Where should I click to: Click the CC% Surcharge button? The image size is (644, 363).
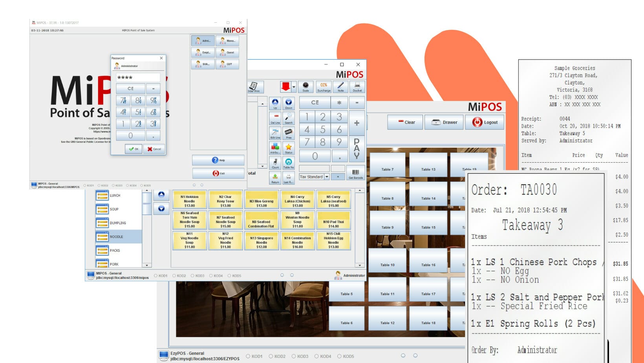pyautogui.click(x=324, y=87)
